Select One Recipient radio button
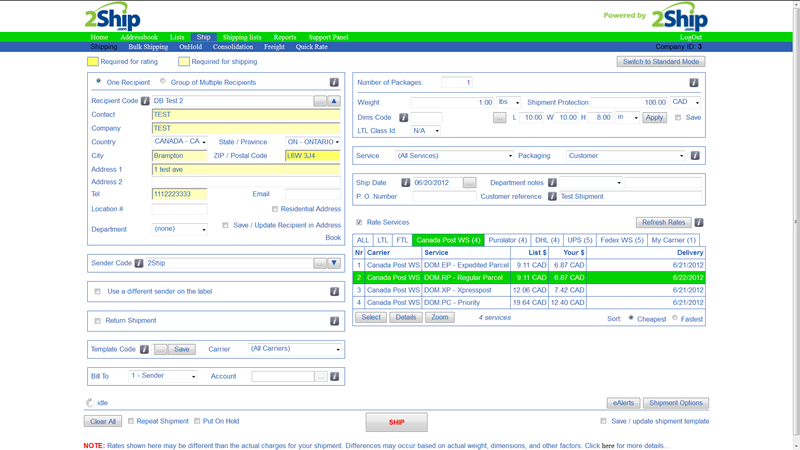The height and width of the screenshot is (450, 800). (x=98, y=81)
